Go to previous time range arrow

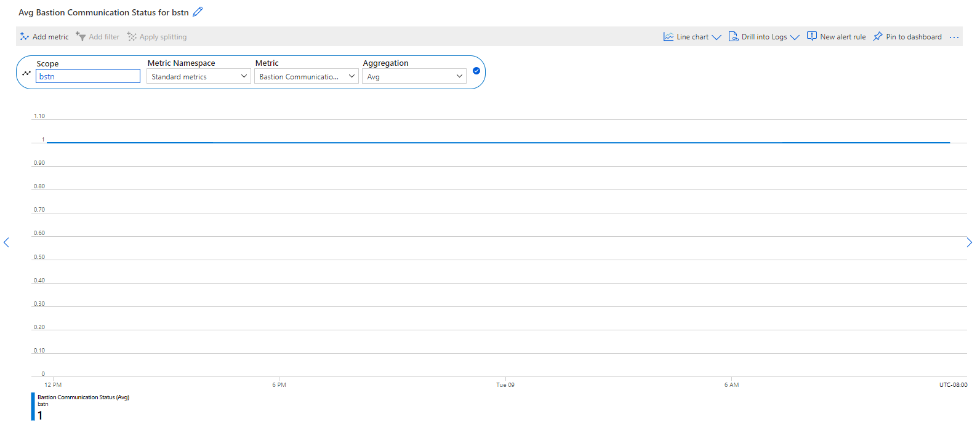[6, 242]
